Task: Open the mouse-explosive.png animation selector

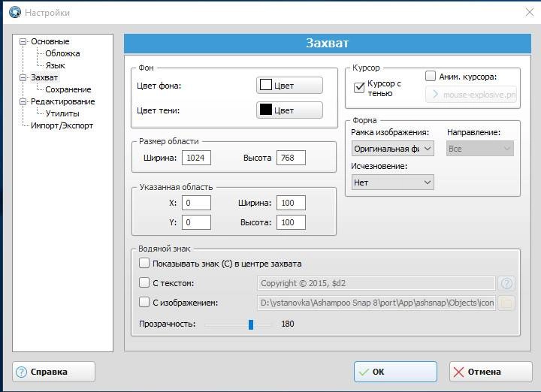Action: [x=471, y=95]
